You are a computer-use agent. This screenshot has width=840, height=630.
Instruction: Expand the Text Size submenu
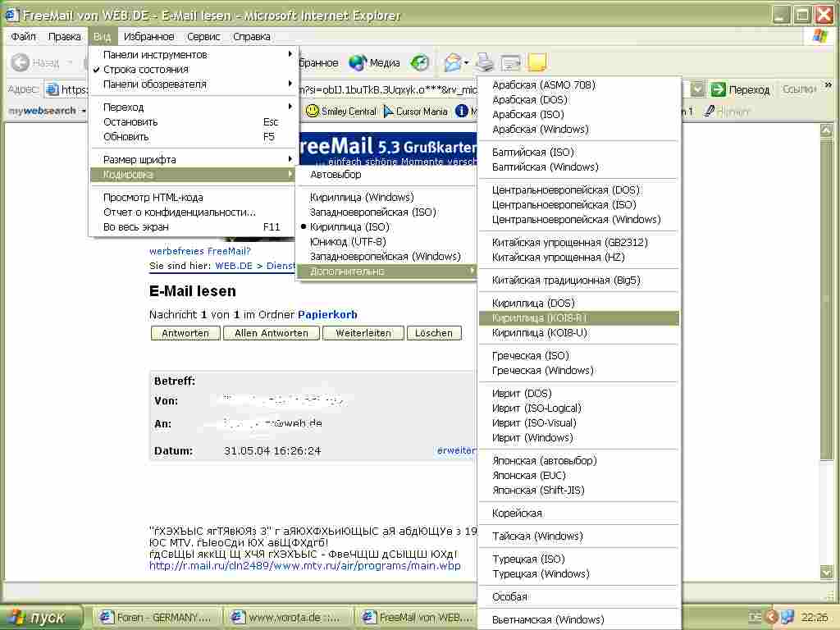point(192,160)
